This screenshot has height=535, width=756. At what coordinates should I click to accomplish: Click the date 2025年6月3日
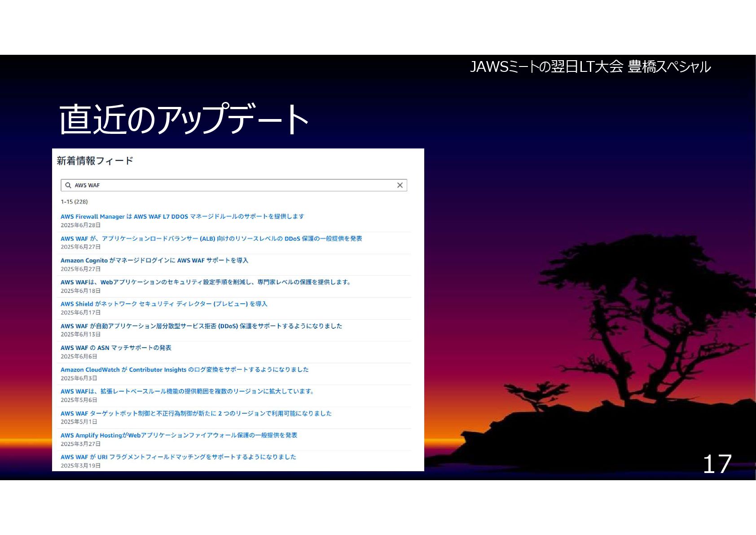coord(79,378)
